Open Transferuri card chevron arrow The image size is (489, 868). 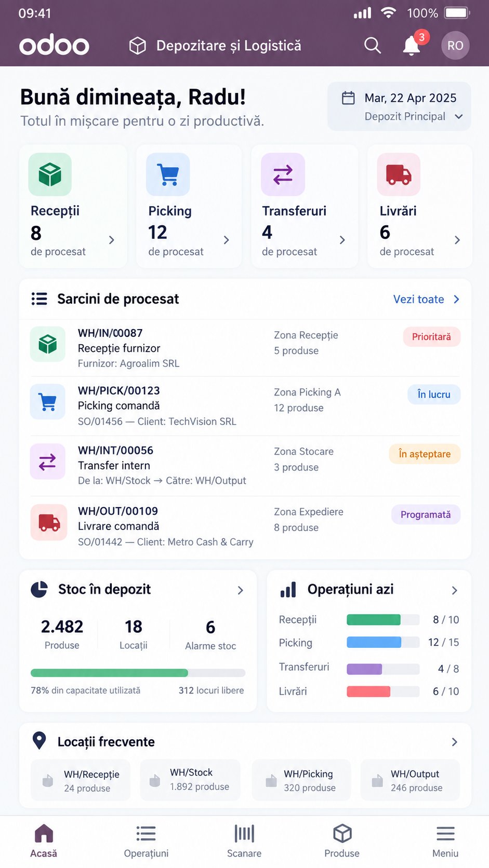[x=342, y=240]
